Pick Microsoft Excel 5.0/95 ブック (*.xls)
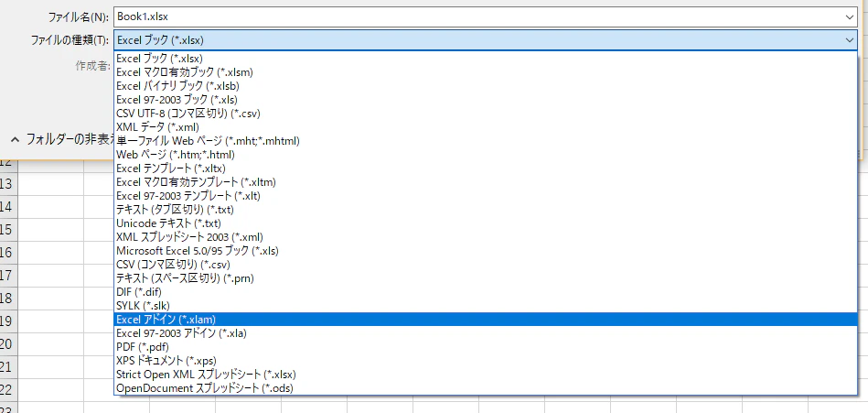The image size is (868, 413). pos(486,251)
